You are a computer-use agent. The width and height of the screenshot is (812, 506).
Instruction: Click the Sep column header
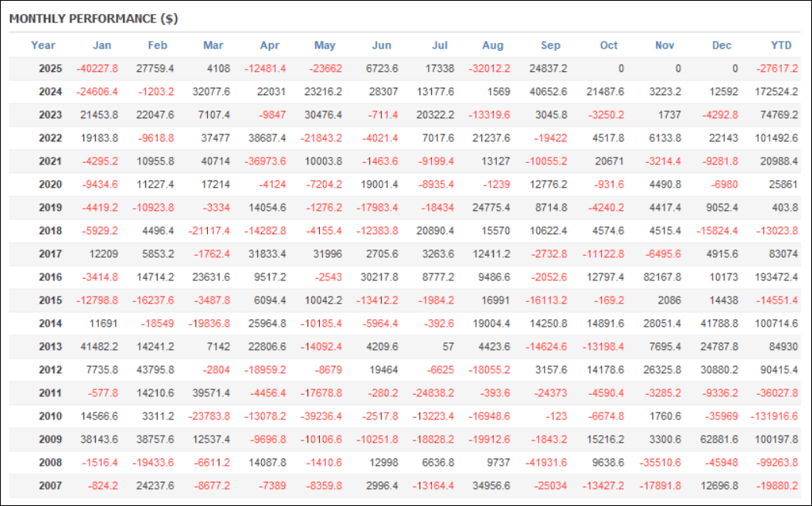pyautogui.click(x=552, y=45)
